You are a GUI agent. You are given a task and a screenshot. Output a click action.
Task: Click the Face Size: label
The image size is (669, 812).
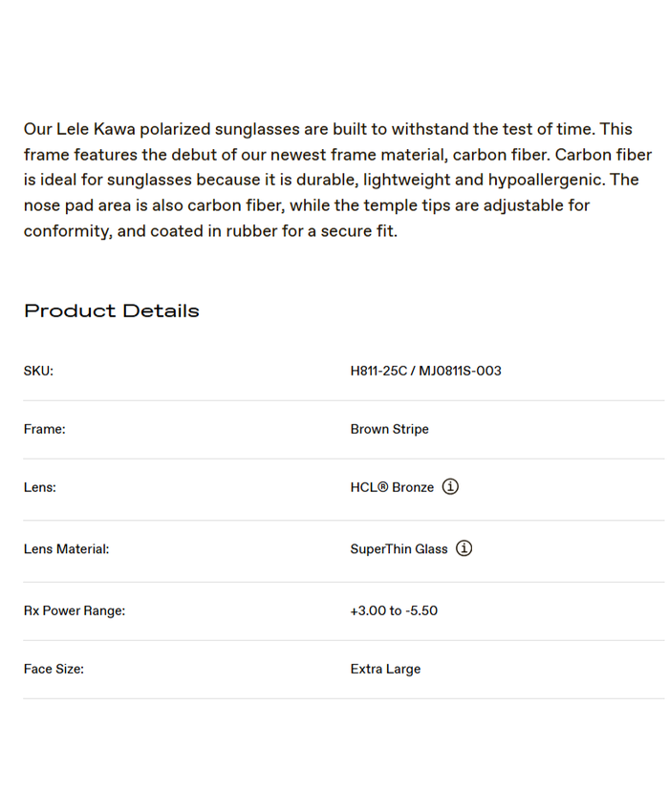[54, 669]
